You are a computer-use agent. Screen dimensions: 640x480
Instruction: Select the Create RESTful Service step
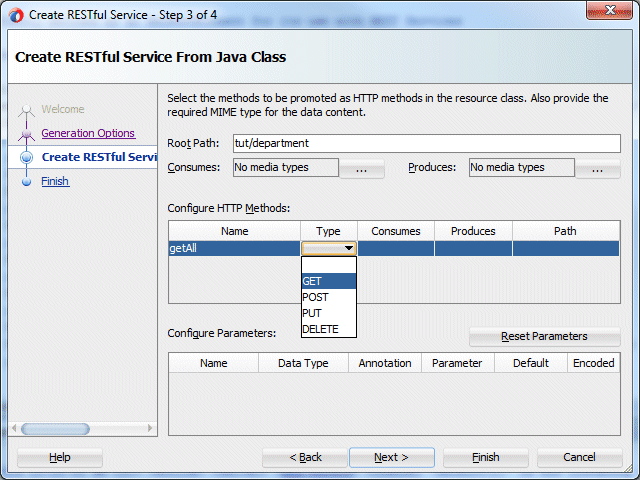[99, 157]
